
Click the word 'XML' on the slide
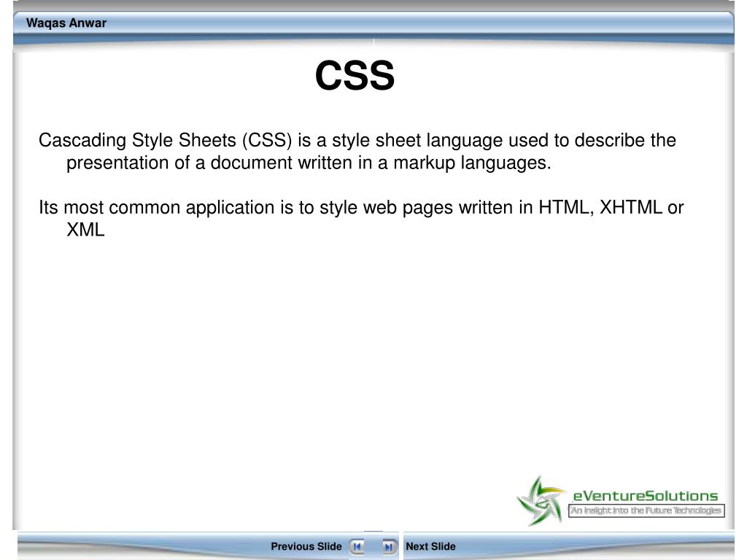(x=85, y=230)
